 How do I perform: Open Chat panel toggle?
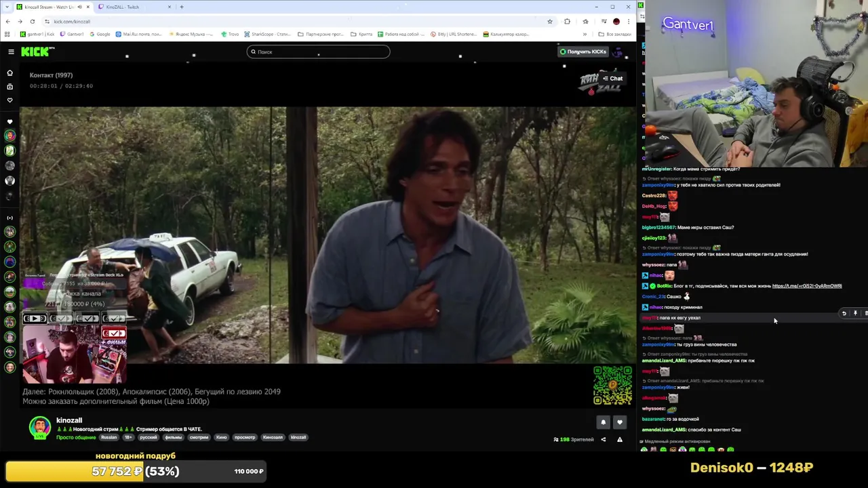click(612, 79)
